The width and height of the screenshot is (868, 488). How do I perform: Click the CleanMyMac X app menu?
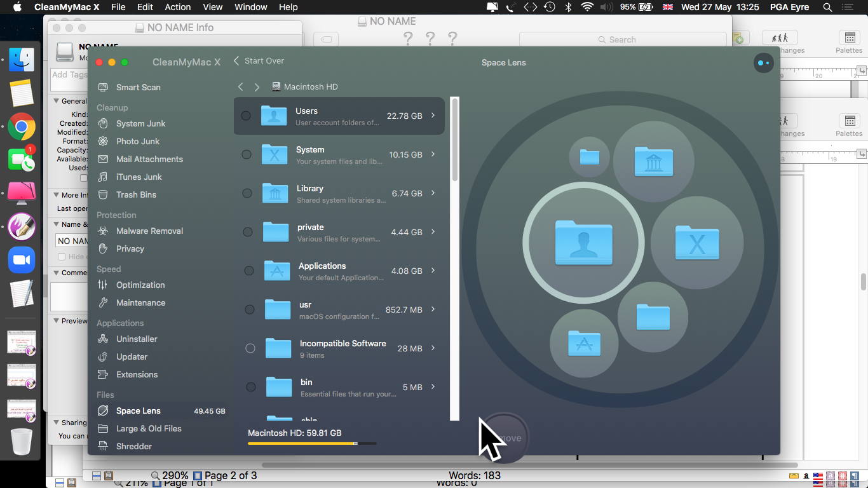(68, 7)
